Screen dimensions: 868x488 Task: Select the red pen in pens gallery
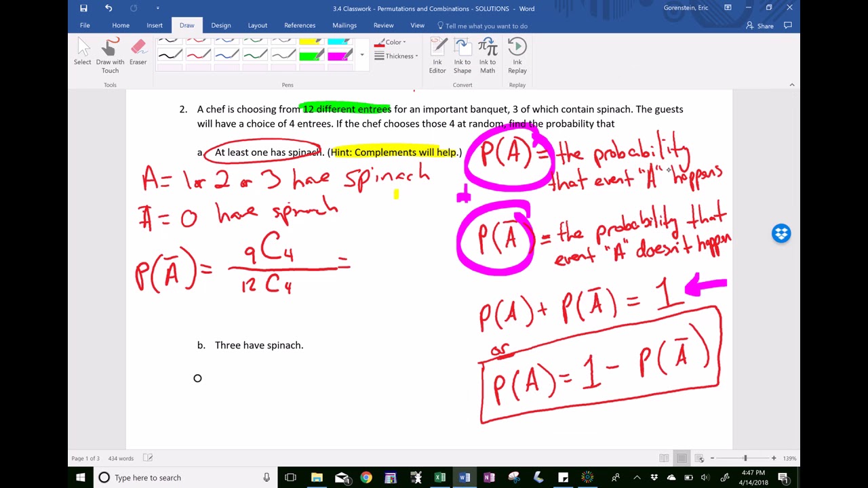pyautogui.click(x=198, y=56)
